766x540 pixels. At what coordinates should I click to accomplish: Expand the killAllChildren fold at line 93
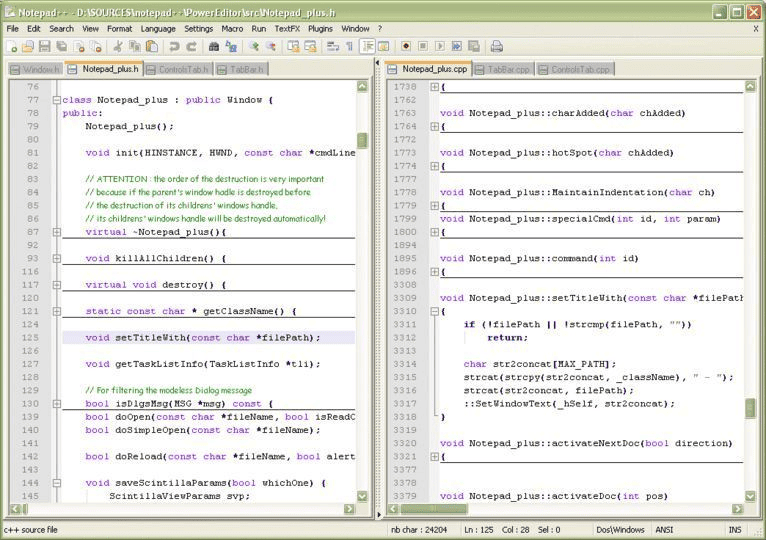[57, 259]
